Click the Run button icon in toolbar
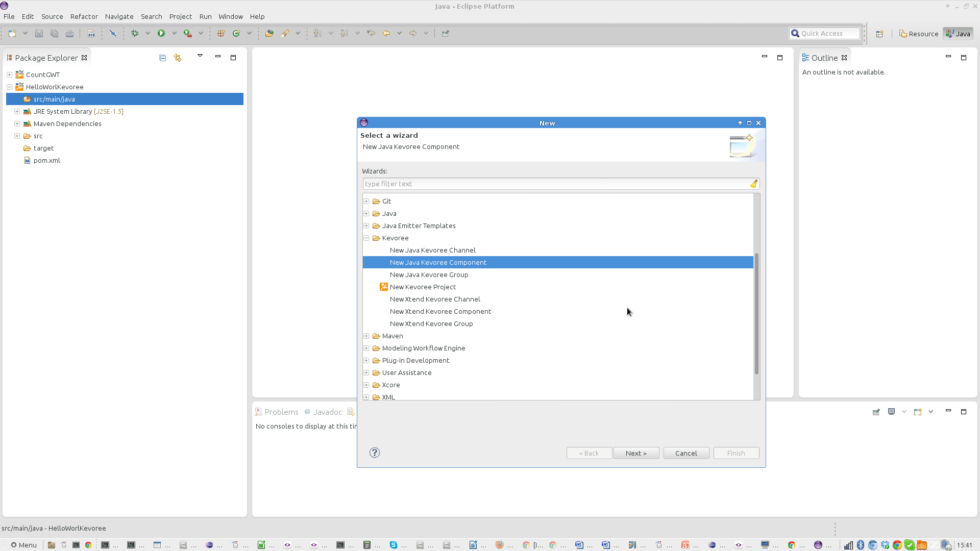The width and height of the screenshot is (980, 551). coord(161,33)
